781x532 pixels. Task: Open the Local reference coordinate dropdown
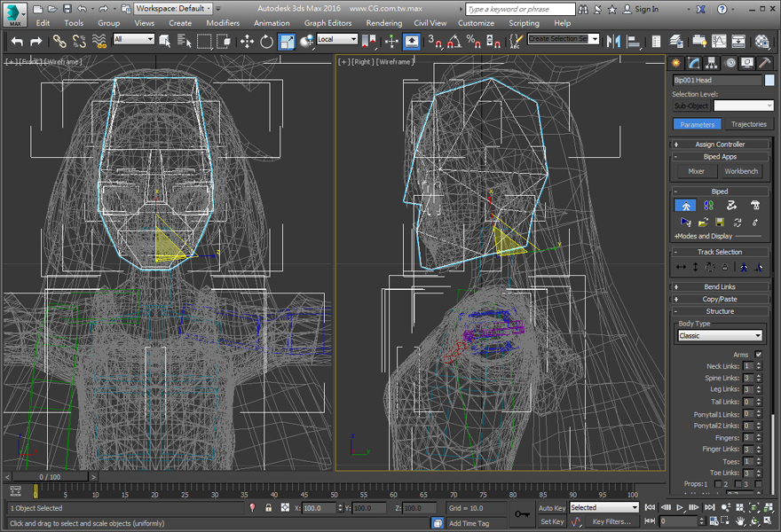337,39
